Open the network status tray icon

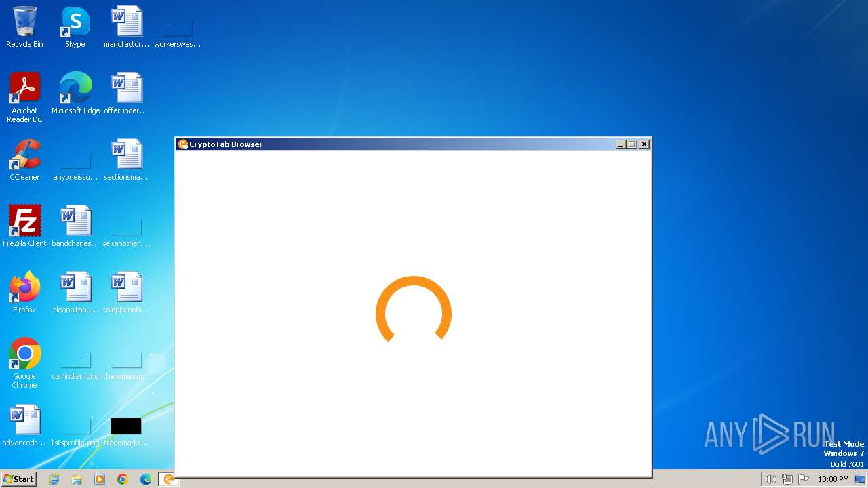tap(787, 479)
